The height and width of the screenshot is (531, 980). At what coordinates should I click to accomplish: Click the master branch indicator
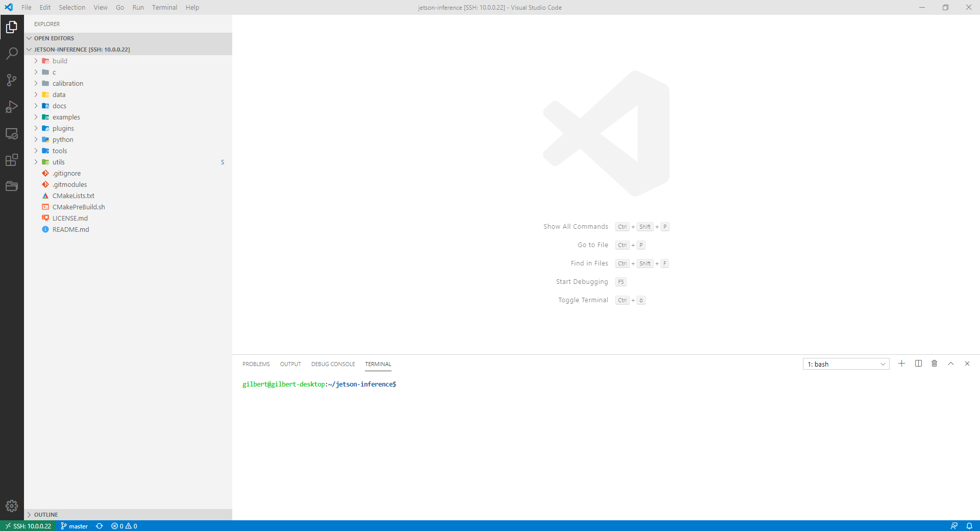[74, 526]
